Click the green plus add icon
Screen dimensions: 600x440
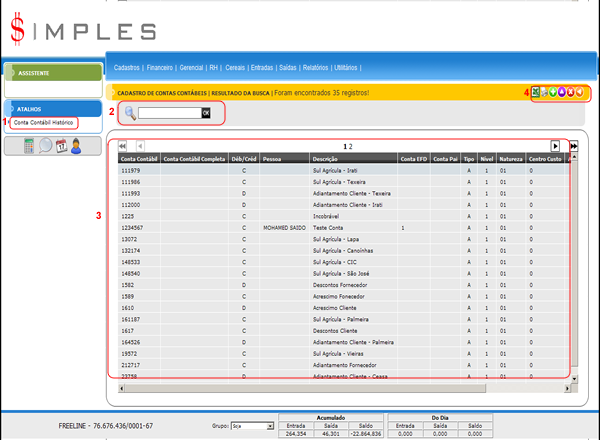tap(554, 93)
